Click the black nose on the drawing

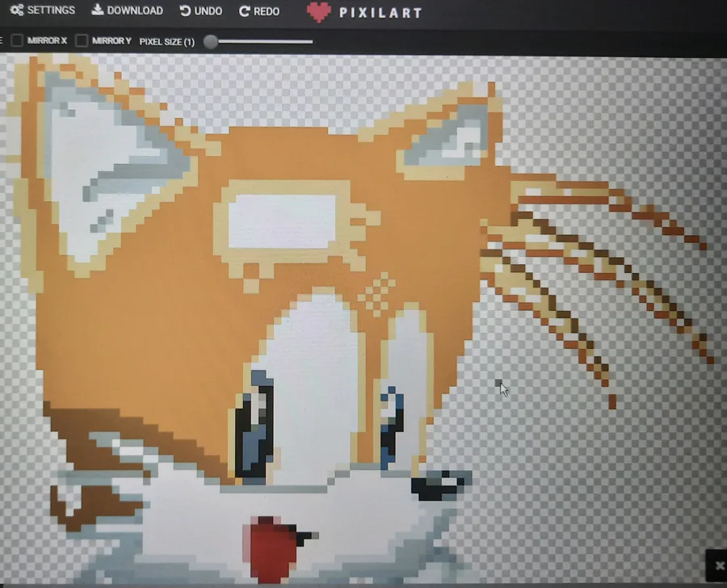coord(440,486)
